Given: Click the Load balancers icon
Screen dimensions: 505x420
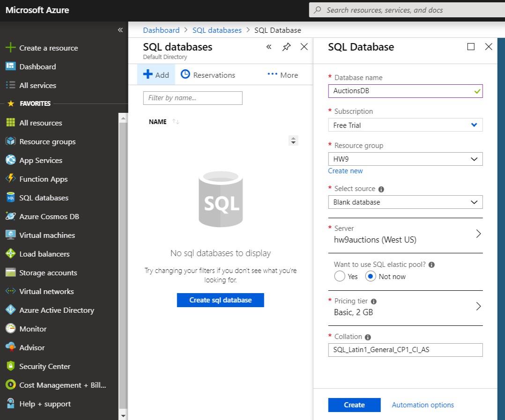Looking at the screenshot, I should click(10, 254).
